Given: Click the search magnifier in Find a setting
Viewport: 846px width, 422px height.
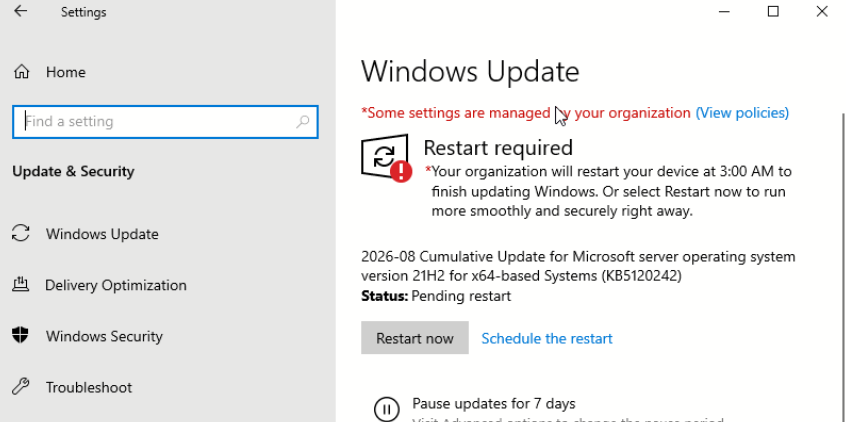Looking at the screenshot, I should (303, 121).
